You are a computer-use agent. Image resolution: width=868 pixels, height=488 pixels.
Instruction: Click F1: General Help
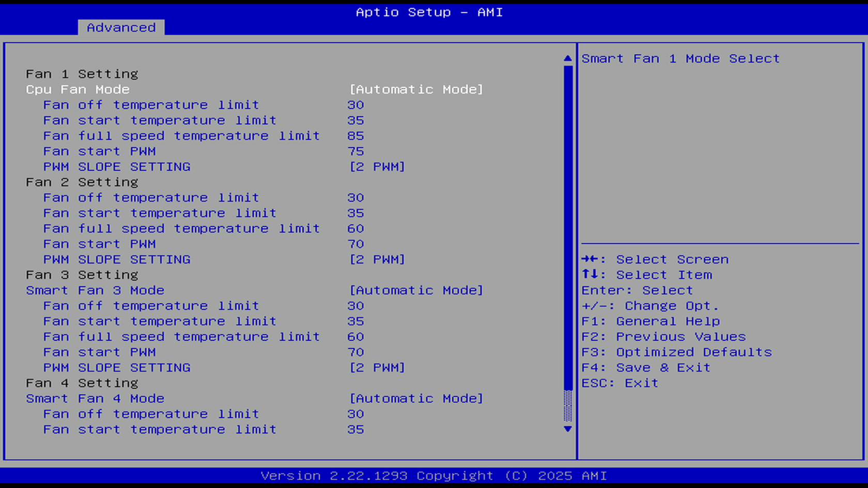coord(650,321)
